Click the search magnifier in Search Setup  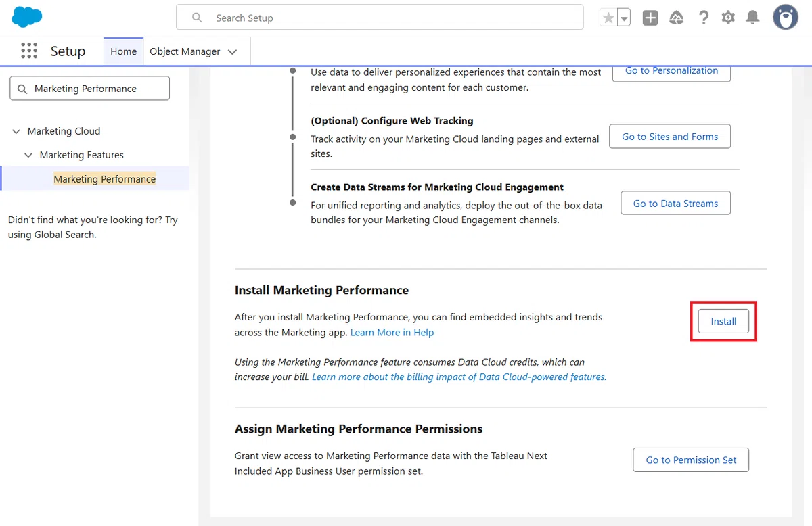point(197,18)
